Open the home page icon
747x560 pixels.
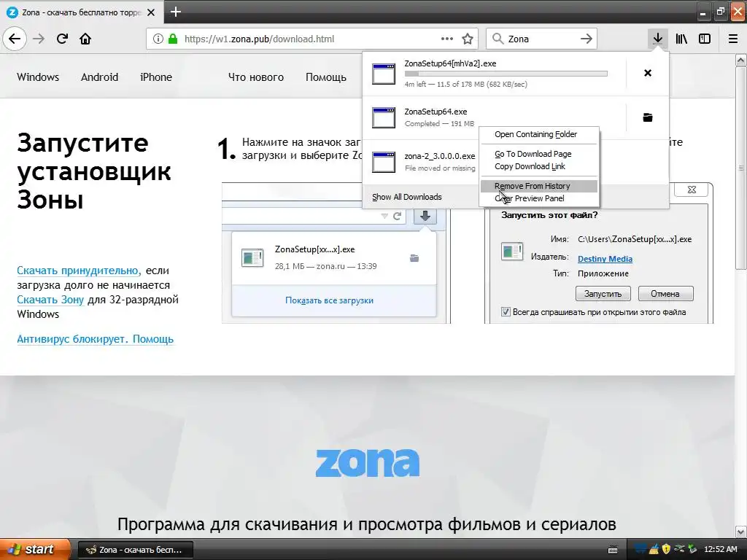coord(85,39)
